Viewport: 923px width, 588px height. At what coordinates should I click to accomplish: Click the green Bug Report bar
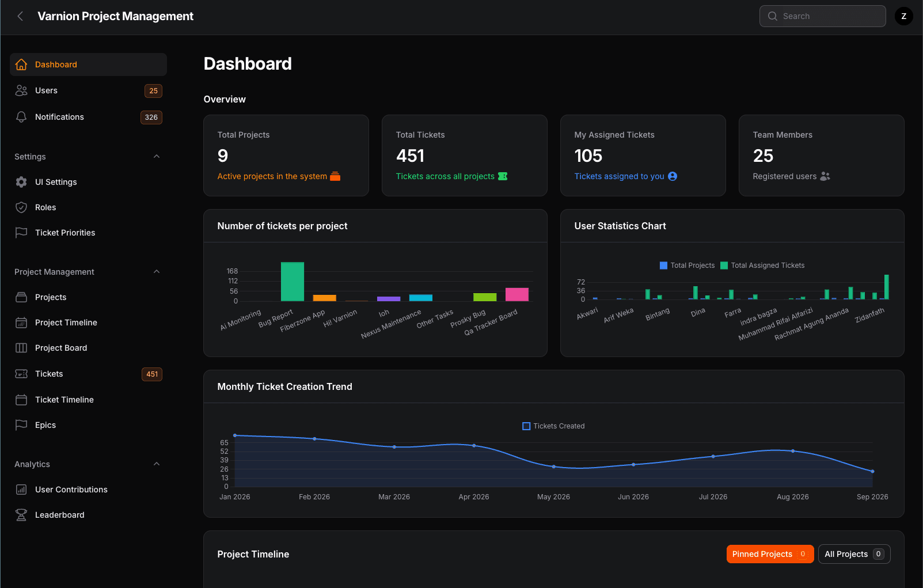click(x=293, y=282)
